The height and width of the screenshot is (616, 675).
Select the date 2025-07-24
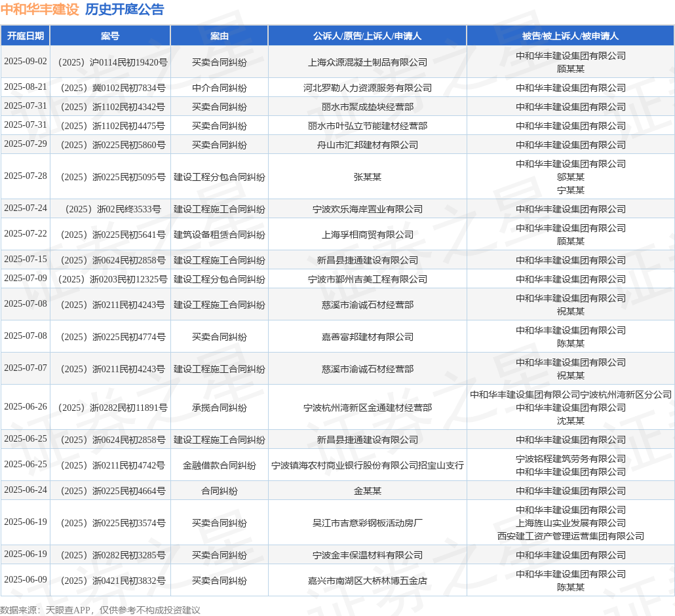coord(26,208)
